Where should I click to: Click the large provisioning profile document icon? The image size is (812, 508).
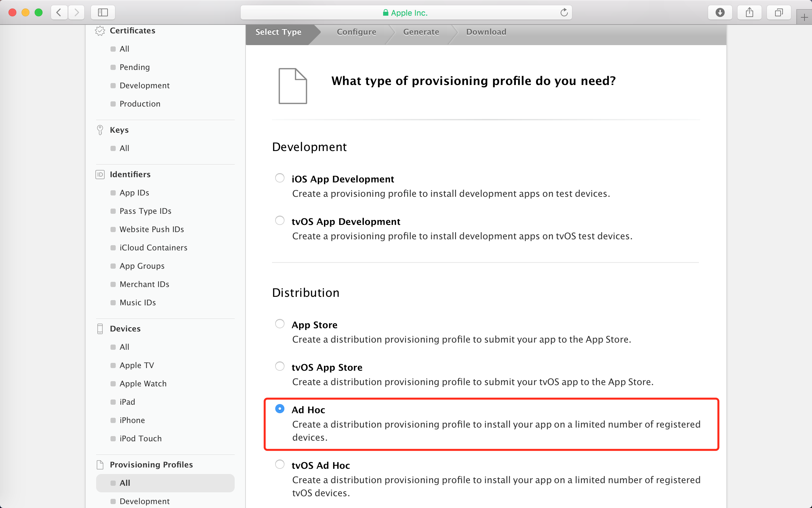tap(293, 86)
